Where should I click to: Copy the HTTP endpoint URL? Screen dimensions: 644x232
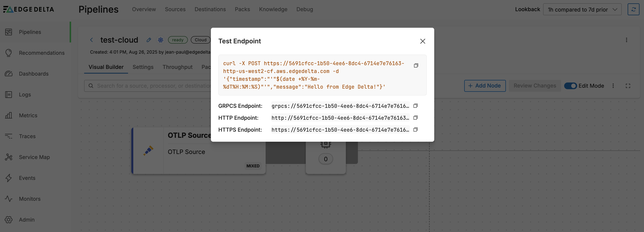(x=415, y=117)
